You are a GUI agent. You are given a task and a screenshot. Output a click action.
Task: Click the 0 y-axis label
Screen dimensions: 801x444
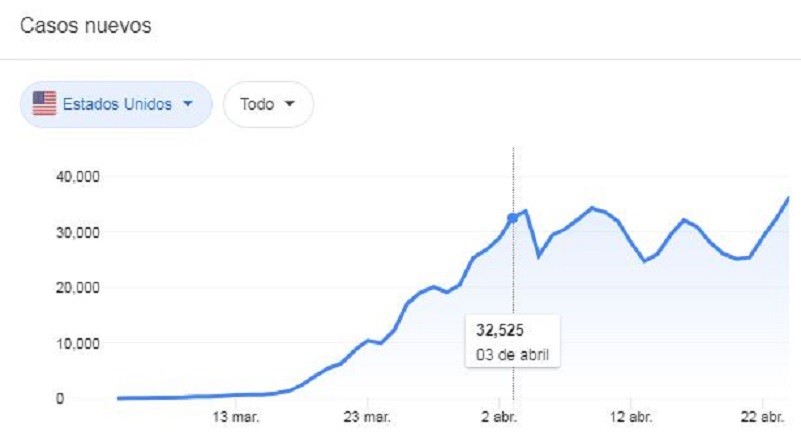pos(88,399)
